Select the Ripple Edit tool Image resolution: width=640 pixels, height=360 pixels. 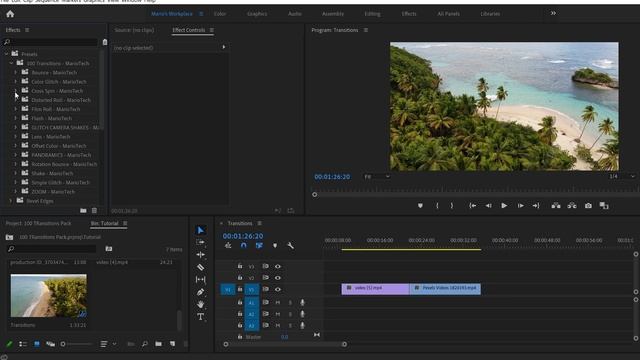click(200, 255)
